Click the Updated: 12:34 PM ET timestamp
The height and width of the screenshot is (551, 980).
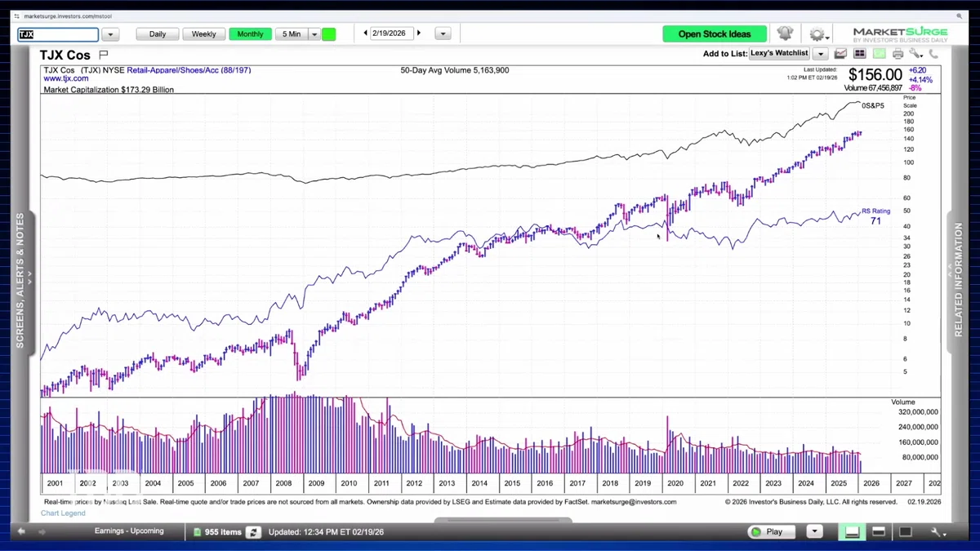tap(326, 532)
